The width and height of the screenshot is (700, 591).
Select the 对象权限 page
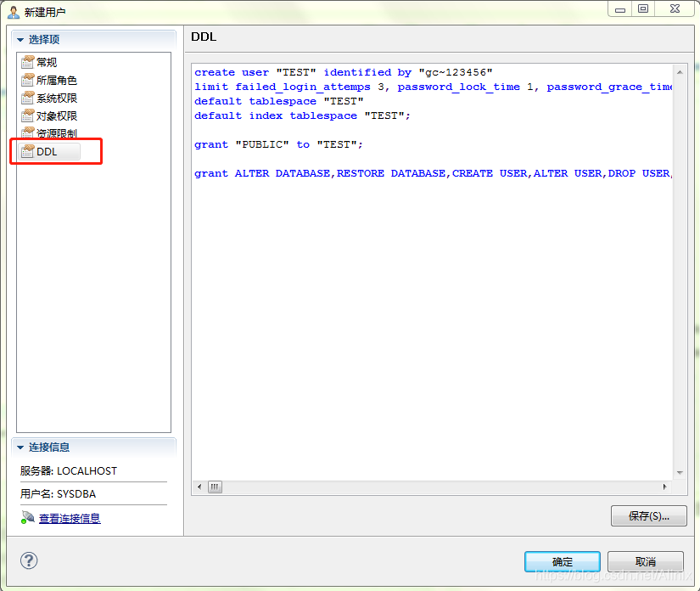[57, 115]
